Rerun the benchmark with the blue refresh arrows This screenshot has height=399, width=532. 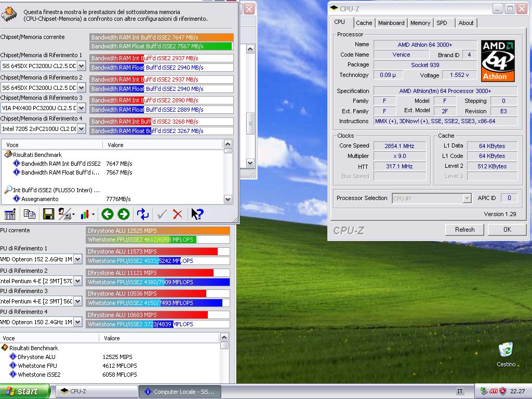[x=143, y=214]
